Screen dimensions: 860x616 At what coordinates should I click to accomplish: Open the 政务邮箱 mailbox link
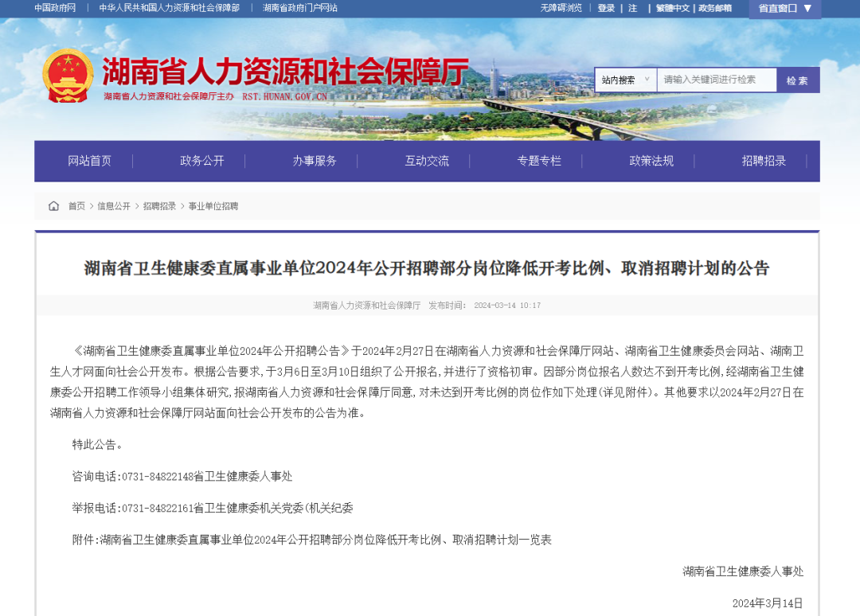[x=715, y=8]
